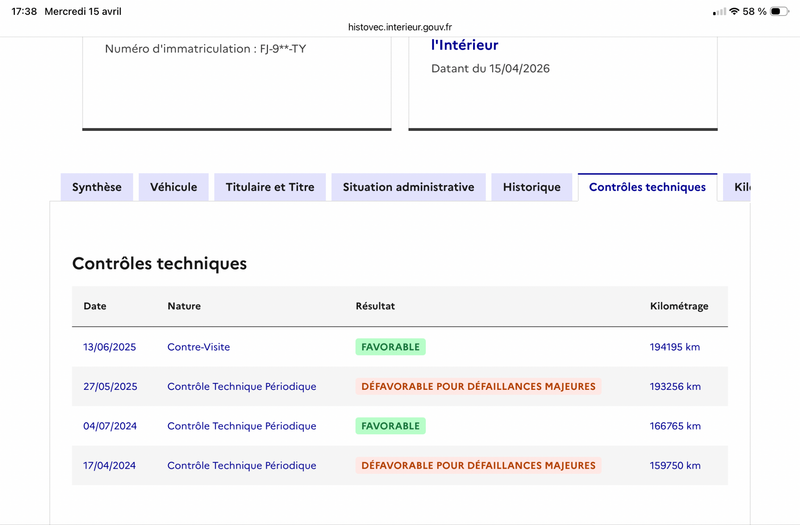800x525 pixels.
Task: Tap the battery icon in status bar
Action: 779,11
